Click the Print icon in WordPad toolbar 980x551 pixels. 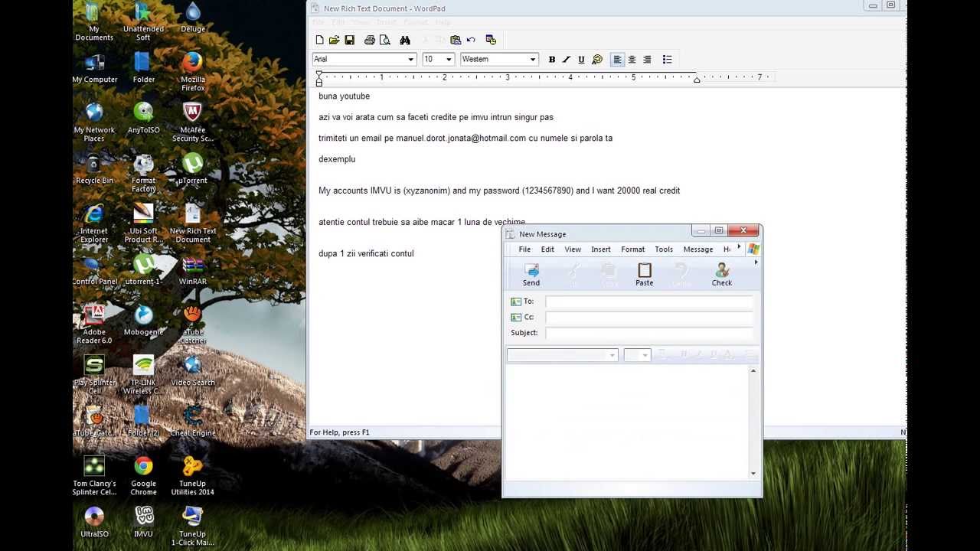pyautogui.click(x=370, y=40)
